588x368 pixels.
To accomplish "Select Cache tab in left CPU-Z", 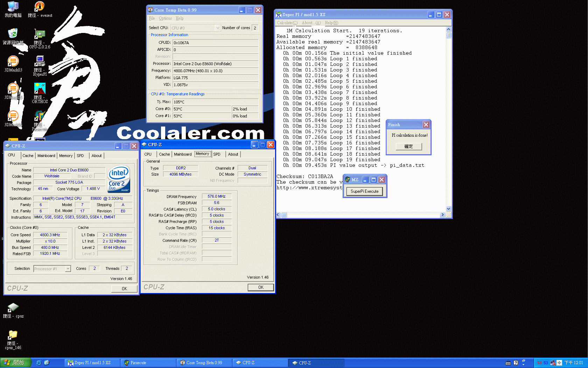I will (28, 156).
